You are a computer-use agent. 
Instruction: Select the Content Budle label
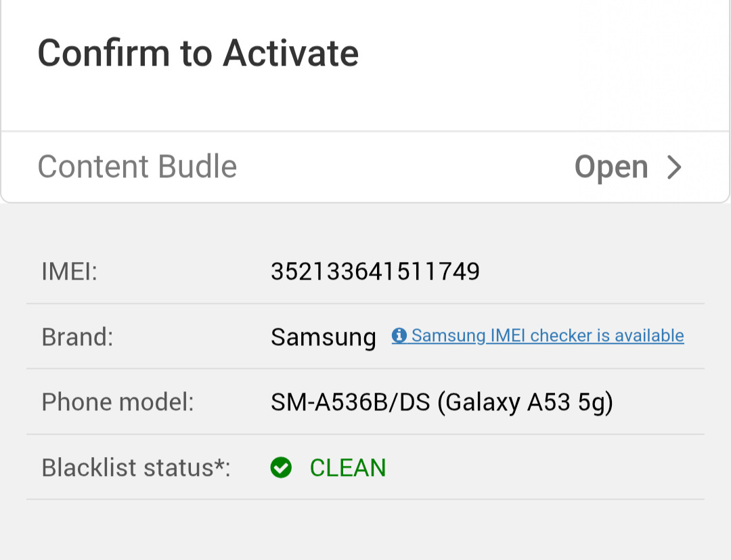(137, 167)
